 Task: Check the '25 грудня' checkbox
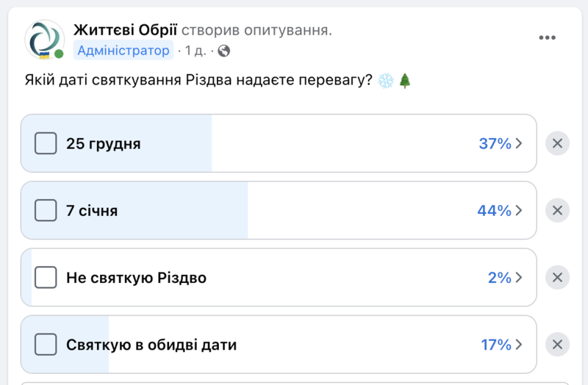coord(46,144)
